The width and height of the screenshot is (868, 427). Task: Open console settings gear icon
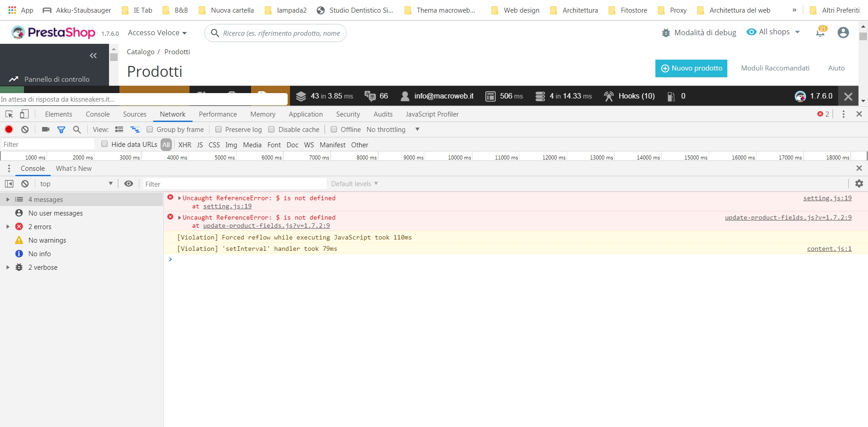(859, 183)
